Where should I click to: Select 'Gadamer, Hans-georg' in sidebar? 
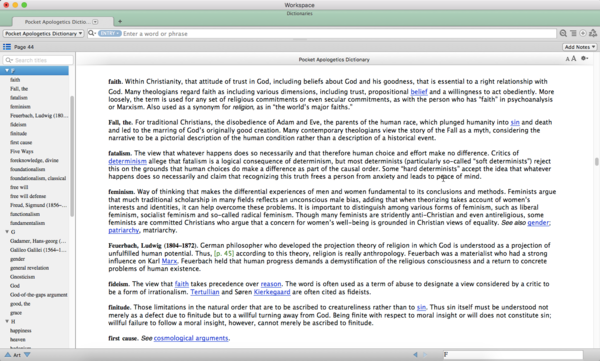click(38, 241)
